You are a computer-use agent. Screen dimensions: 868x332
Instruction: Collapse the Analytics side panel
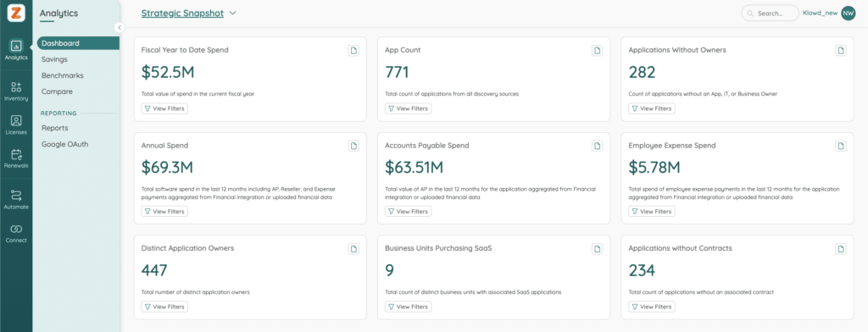pos(119,27)
